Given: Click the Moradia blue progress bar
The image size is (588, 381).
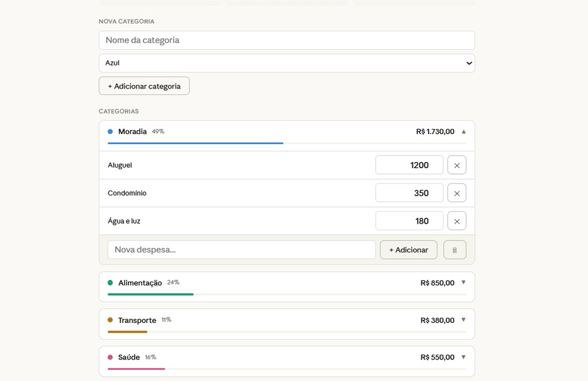Looking at the screenshot, I should click(x=195, y=144).
